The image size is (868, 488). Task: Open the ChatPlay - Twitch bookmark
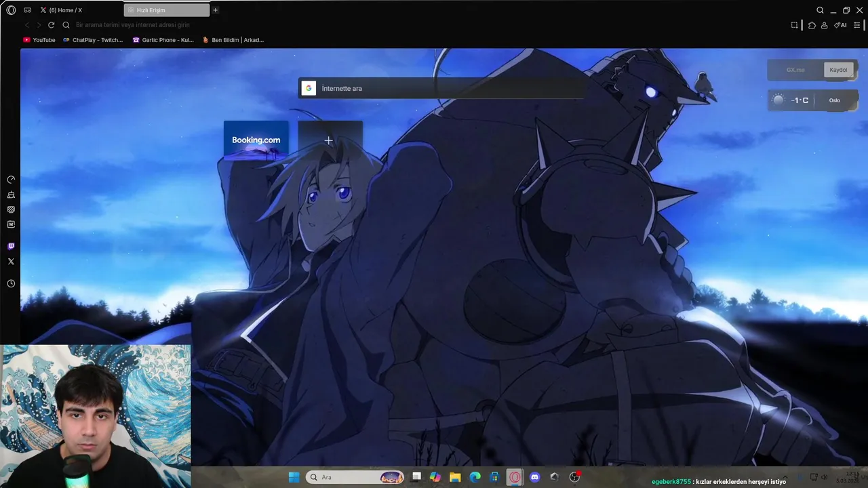[93, 40]
